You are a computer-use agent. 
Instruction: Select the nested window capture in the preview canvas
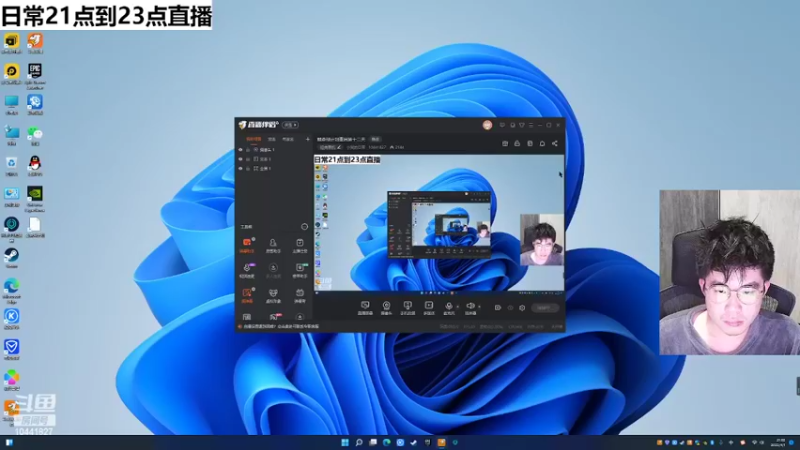[439, 224]
